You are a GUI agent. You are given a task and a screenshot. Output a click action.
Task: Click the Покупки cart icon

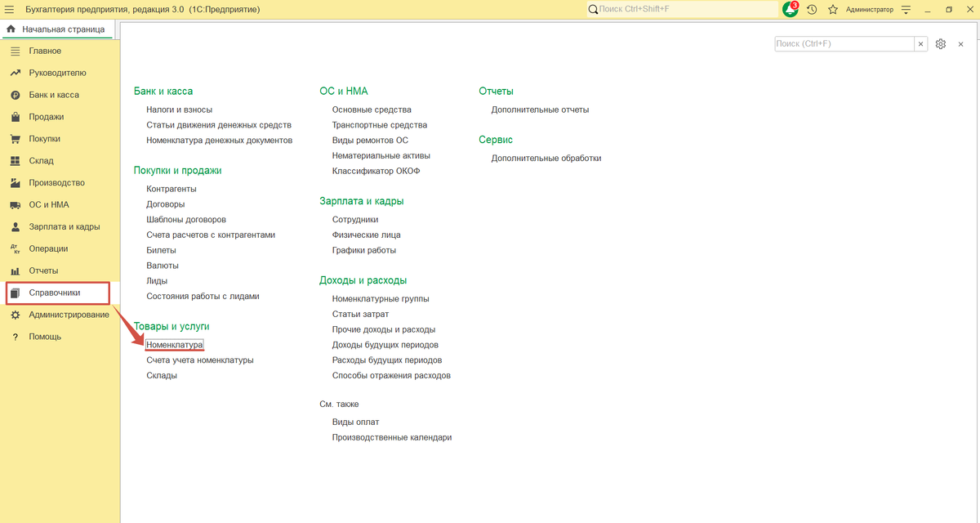coord(15,140)
